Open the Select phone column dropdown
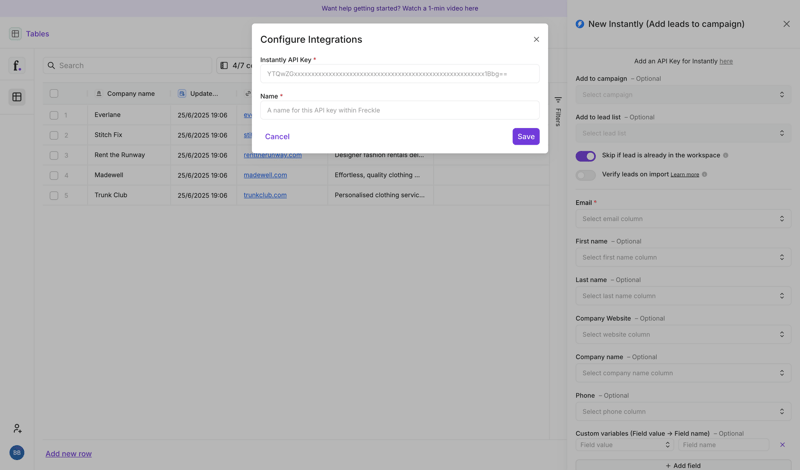The height and width of the screenshot is (470, 800). click(683, 411)
